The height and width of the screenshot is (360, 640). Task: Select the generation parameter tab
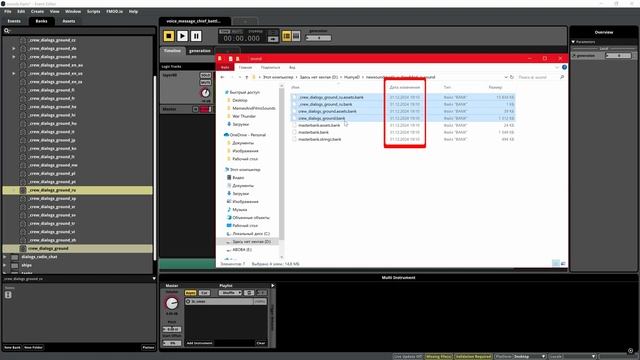(x=200, y=51)
